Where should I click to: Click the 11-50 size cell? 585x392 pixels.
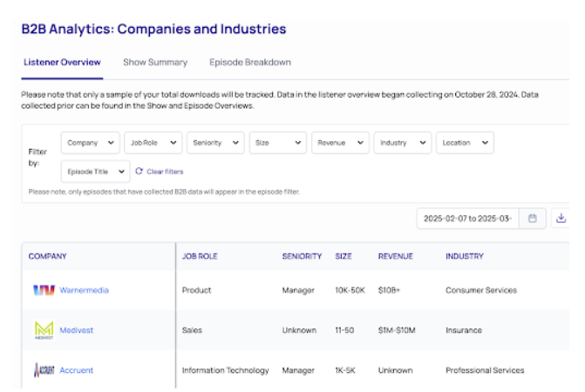[x=344, y=330]
